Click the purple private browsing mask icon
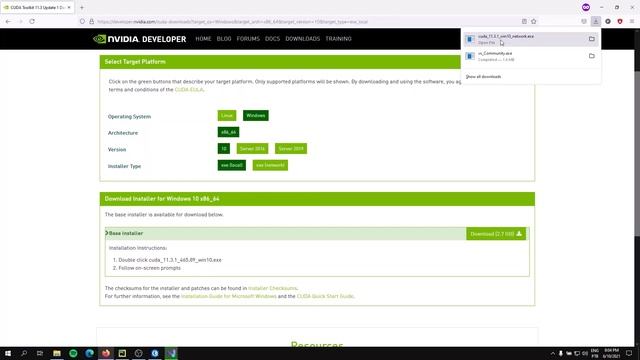The image size is (640, 360). pyautogui.click(x=586, y=7)
